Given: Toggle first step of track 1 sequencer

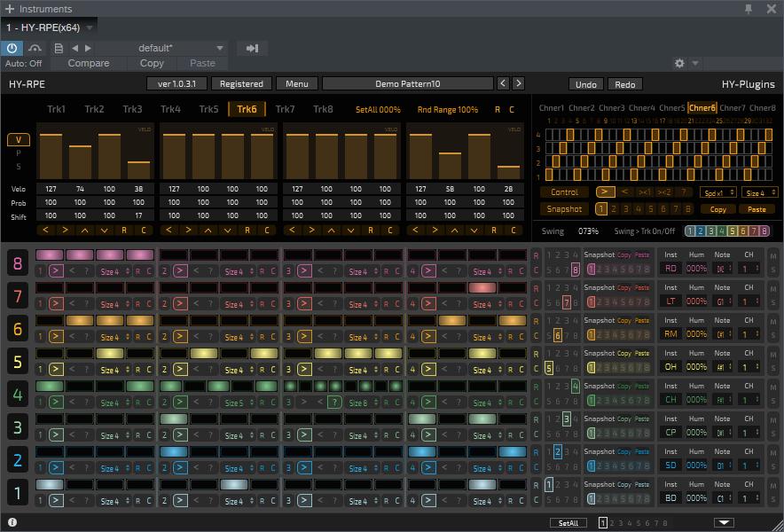Looking at the screenshot, I should point(50,484).
